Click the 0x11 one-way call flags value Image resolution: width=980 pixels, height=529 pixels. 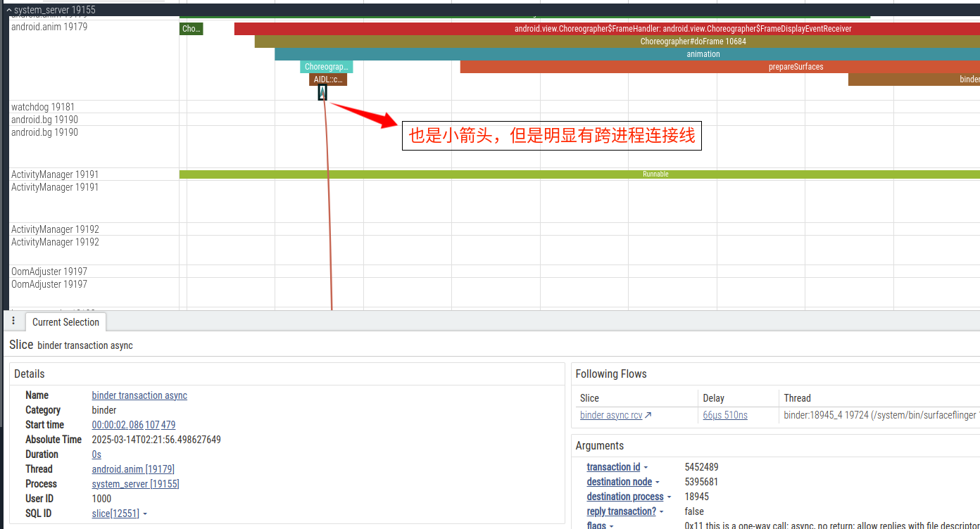[x=832, y=525]
